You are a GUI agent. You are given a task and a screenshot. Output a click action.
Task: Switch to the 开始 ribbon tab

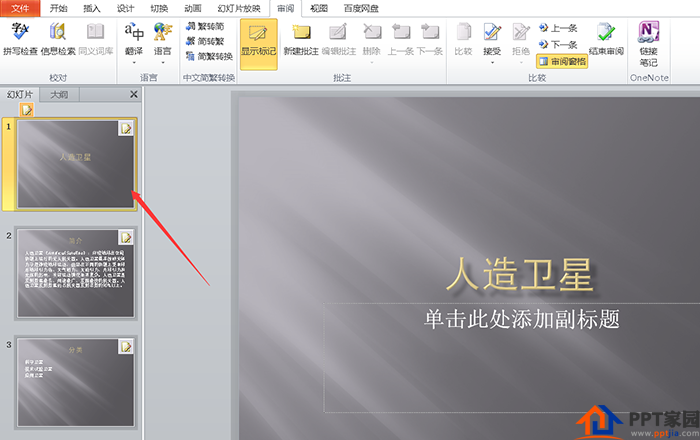pyautogui.click(x=58, y=8)
